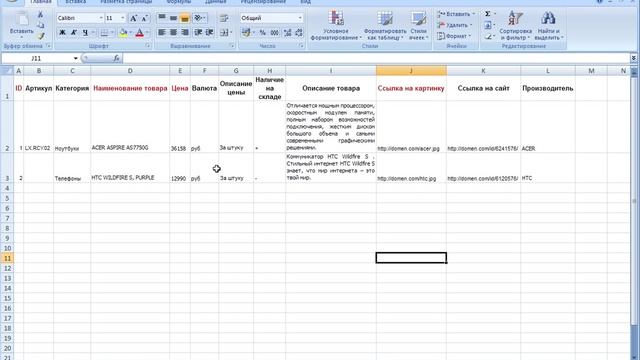Toggle wrap text button
The height and width of the screenshot is (360, 640).
click(224, 18)
